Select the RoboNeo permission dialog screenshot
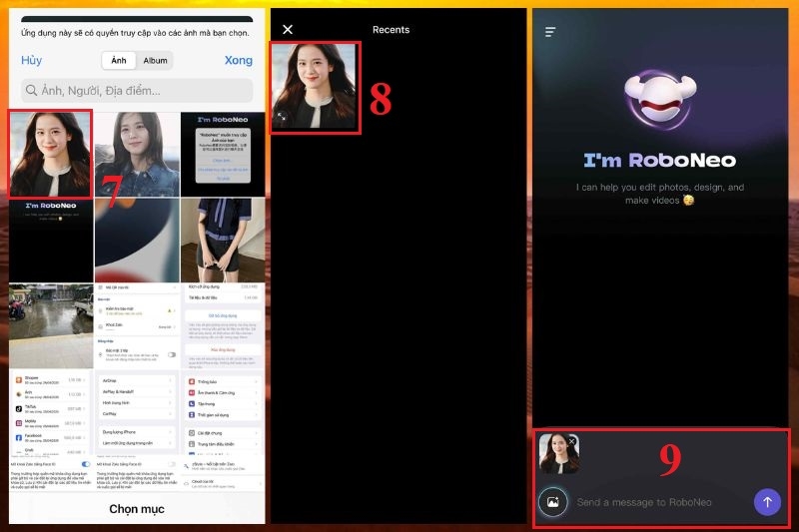The height and width of the screenshot is (532, 799). click(223, 154)
